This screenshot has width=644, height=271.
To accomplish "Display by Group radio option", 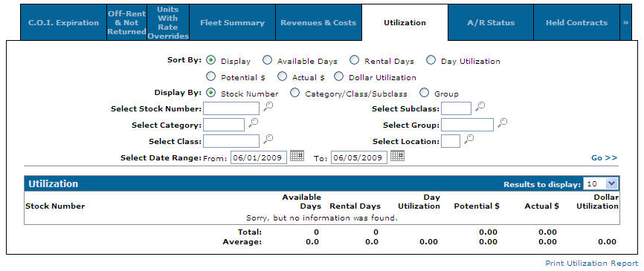I will [425, 93].
